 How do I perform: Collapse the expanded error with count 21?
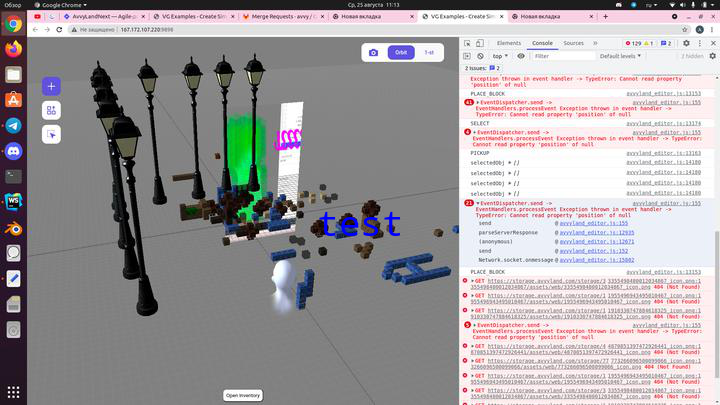pos(478,203)
